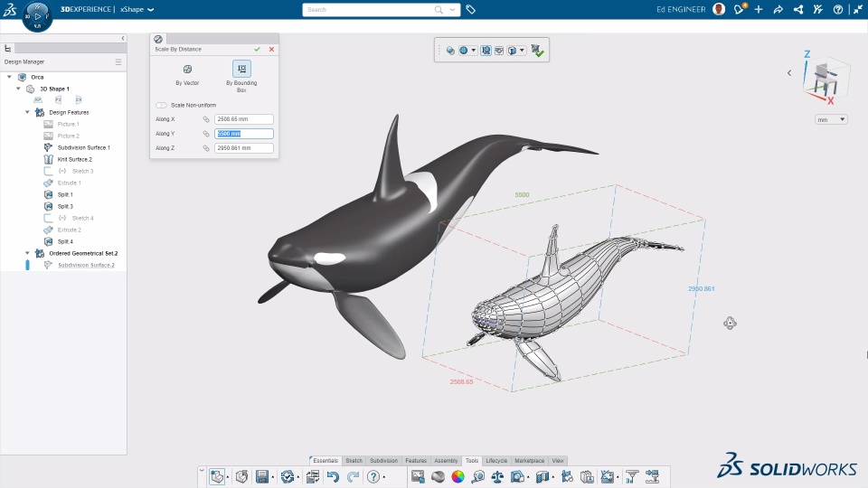Select Extrude.1 in the tree

70,183
